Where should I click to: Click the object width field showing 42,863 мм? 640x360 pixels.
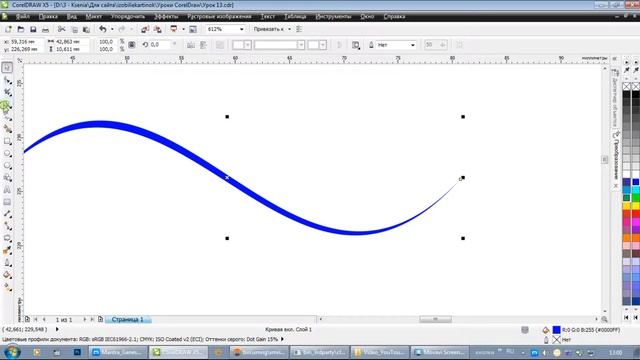[x=72, y=42]
